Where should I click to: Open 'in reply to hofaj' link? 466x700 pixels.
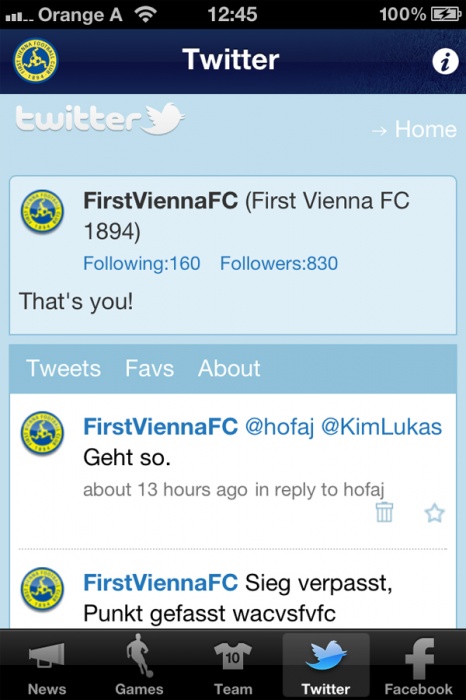320,490
